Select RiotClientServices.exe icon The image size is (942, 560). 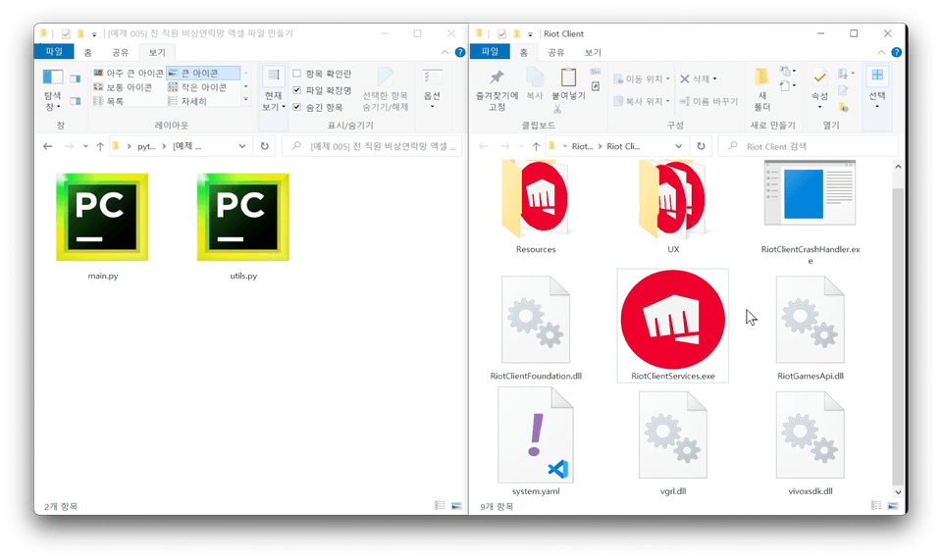(x=673, y=320)
